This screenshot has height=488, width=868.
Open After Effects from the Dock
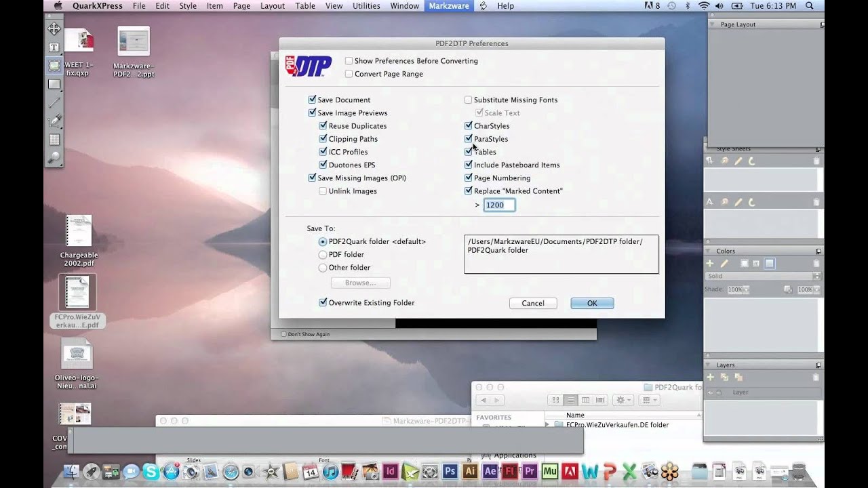coord(490,471)
